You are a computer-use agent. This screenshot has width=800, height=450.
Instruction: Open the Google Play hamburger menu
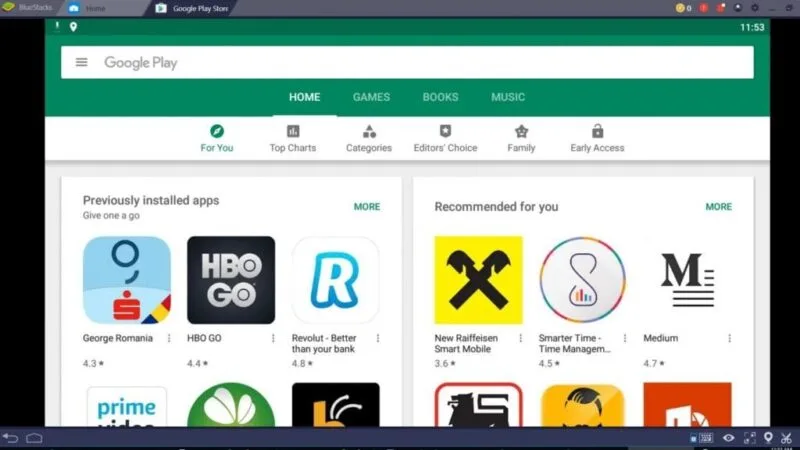[x=82, y=62]
